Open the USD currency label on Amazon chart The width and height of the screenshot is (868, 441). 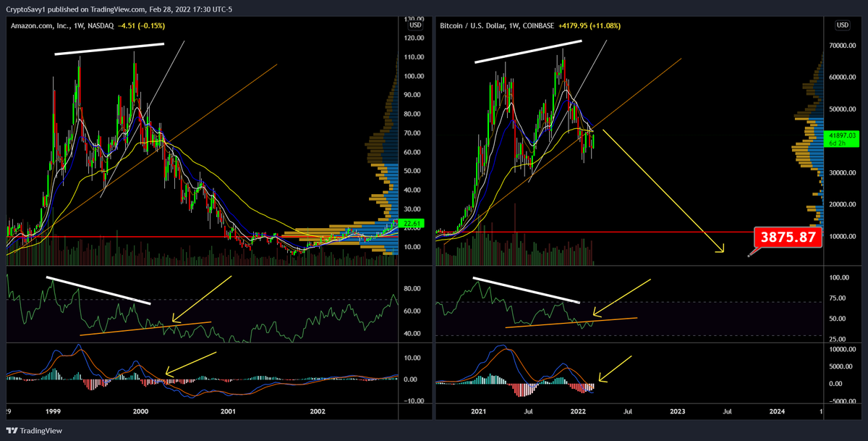click(x=415, y=25)
